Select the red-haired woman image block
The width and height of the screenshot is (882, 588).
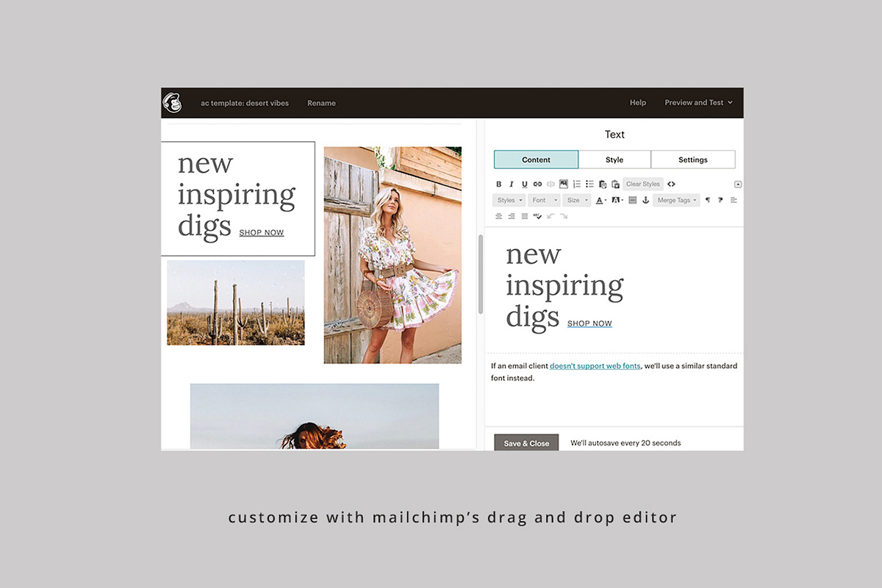[x=315, y=416]
